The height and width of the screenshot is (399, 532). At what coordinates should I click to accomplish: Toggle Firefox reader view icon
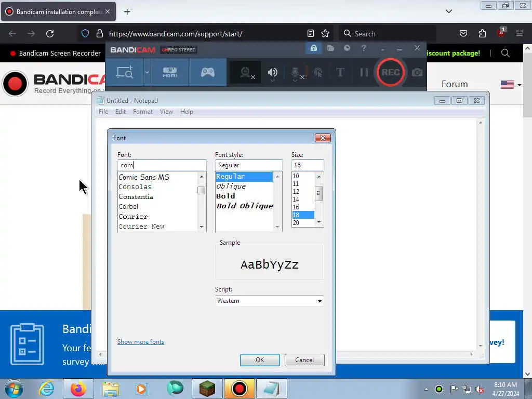pyautogui.click(x=311, y=34)
